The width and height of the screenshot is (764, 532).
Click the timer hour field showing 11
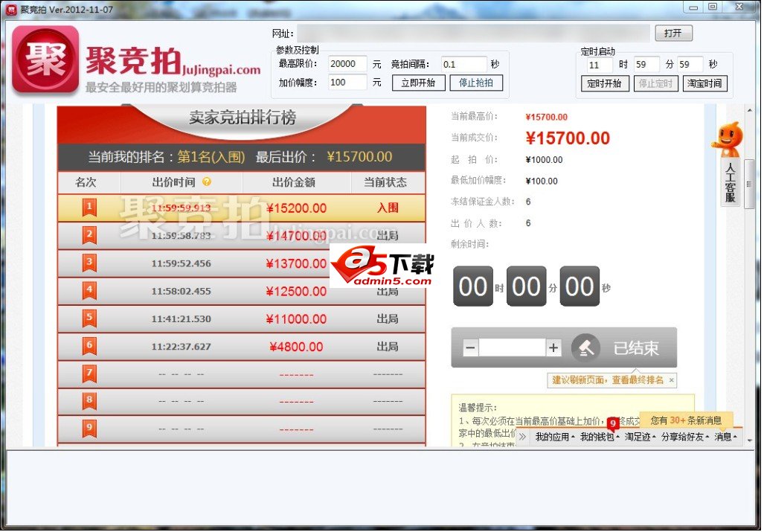click(600, 65)
